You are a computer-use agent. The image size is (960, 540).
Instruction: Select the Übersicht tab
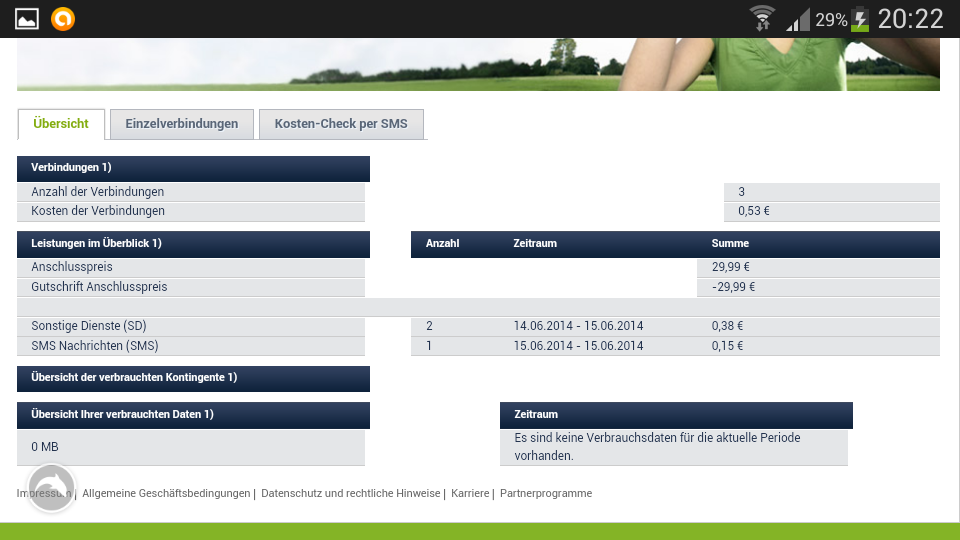coord(61,124)
